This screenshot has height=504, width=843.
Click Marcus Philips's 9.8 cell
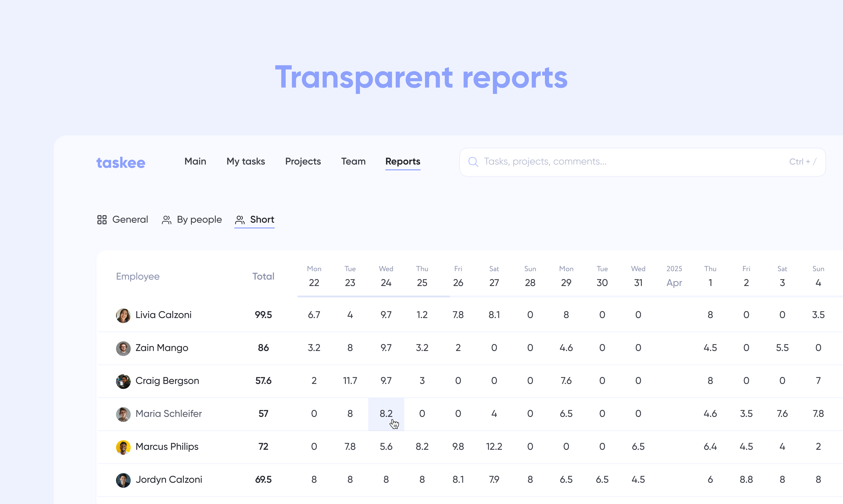[x=458, y=447]
